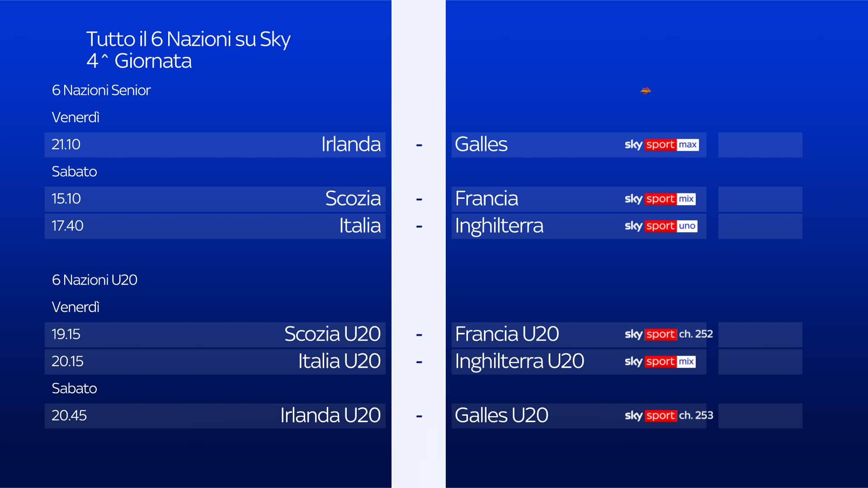Click Sky Sport Mix logo beside Inghilterra U20
Screen dimensions: 868x488
pyautogui.click(x=660, y=361)
